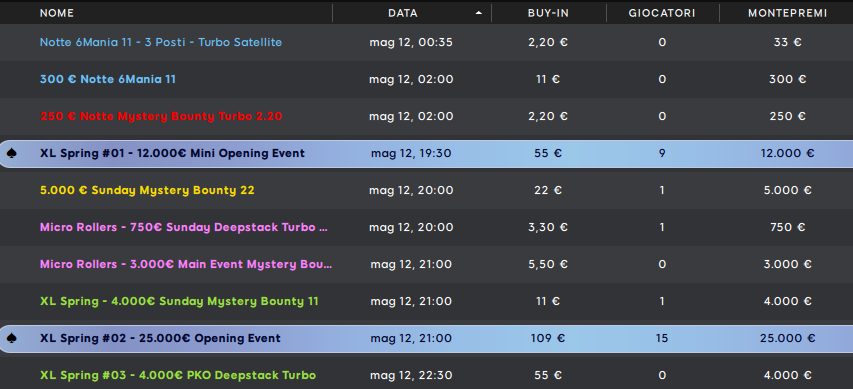Click prize pool 5.000 € cell
This screenshot has height=389, width=853.
pos(788,190)
